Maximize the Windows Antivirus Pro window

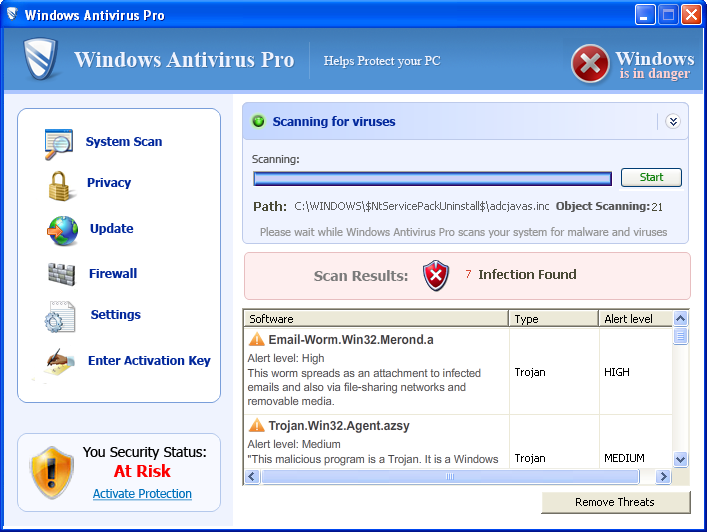click(x=668, y=14)
